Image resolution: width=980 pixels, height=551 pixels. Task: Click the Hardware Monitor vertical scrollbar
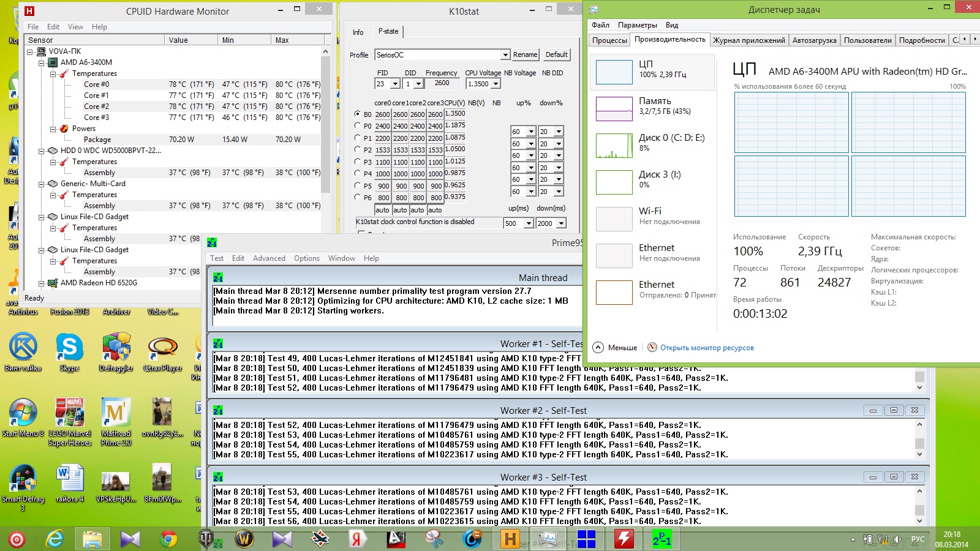pos(325,122)
